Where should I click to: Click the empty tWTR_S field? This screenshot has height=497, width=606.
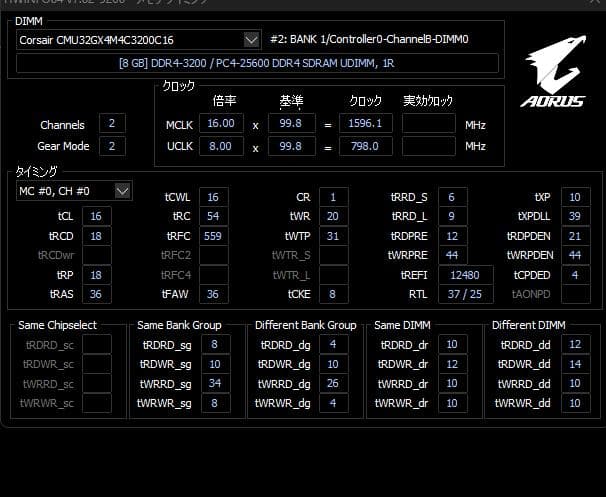point(334,255)
